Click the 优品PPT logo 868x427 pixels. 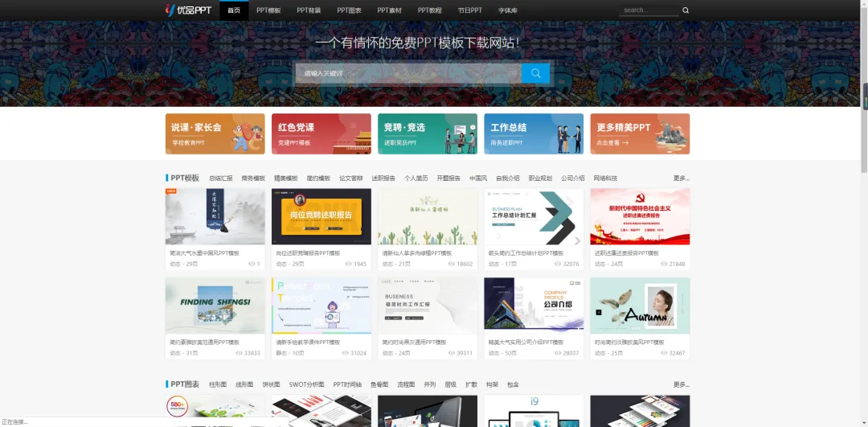[x=187, y=10]
